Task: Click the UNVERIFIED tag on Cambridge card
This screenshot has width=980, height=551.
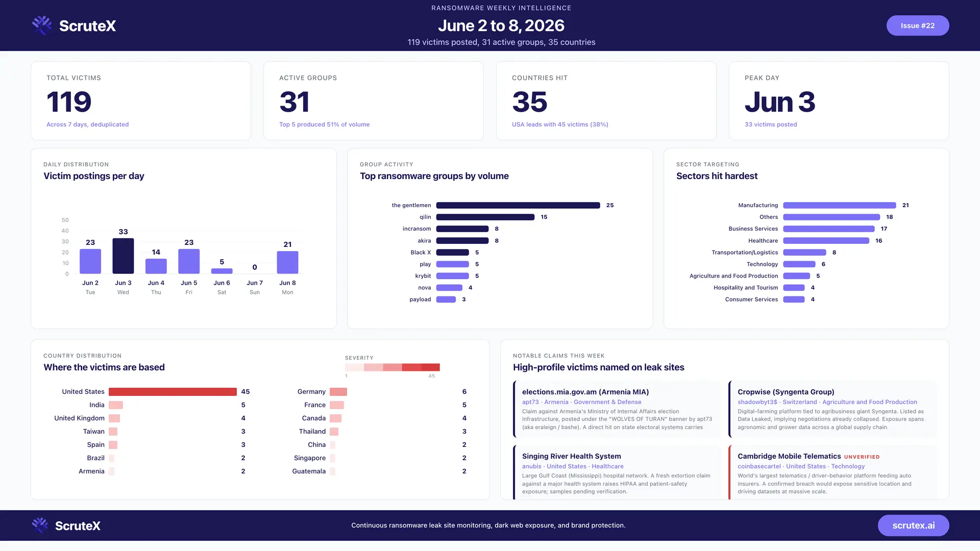Action: [x=862, y=457]
